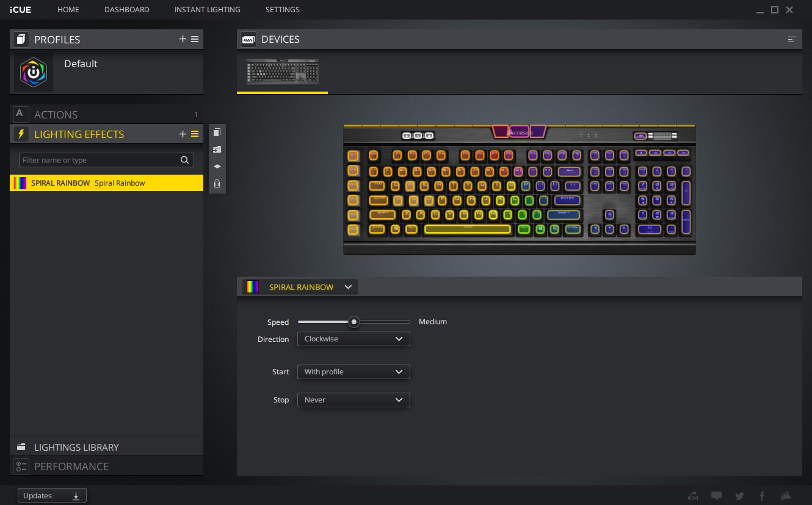Viewport: 812px width, 505px height.
Task: Open the Lighting Effects hamburger menu
Action: 195,134
